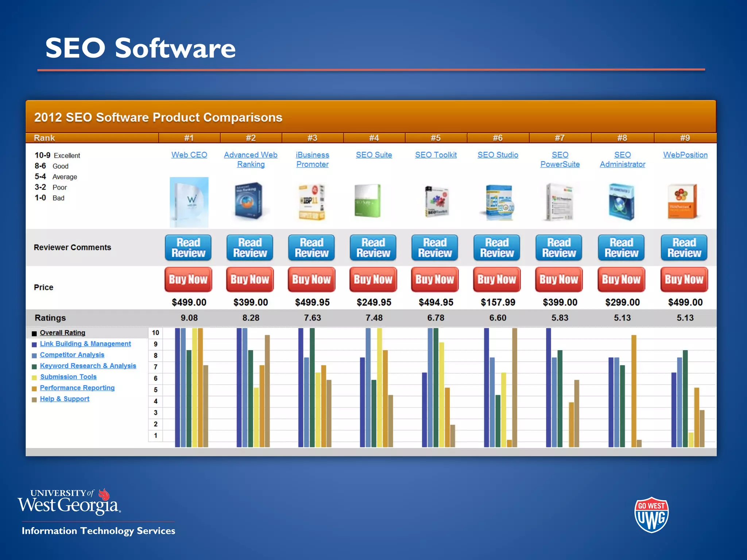The height and width of the screenshot is (560, 747).
Task: Select the Keyword Research & Analysis link
Action: (x=88, y=366)
